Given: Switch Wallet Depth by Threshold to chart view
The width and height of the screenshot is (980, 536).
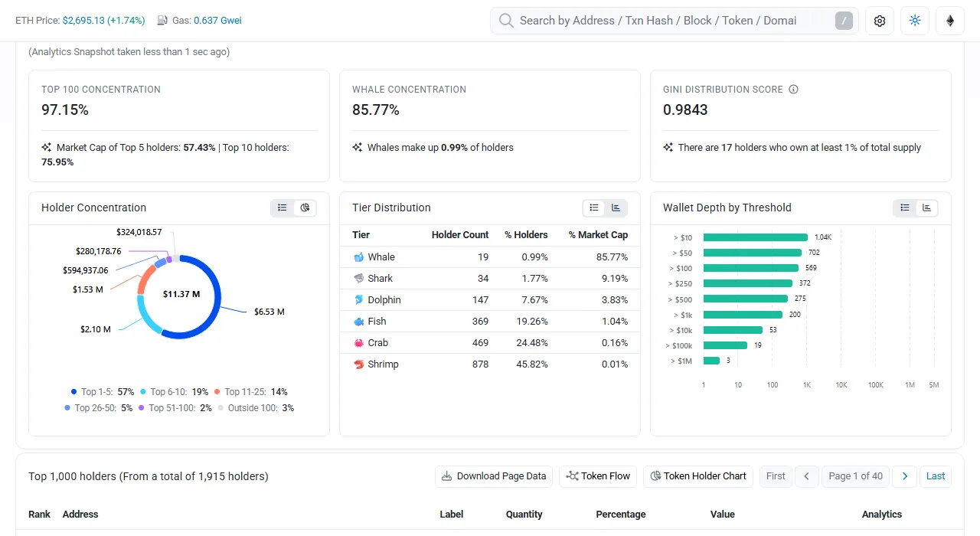Looking at the screenshot, I should pyautogui.click(x=927, y=208).
